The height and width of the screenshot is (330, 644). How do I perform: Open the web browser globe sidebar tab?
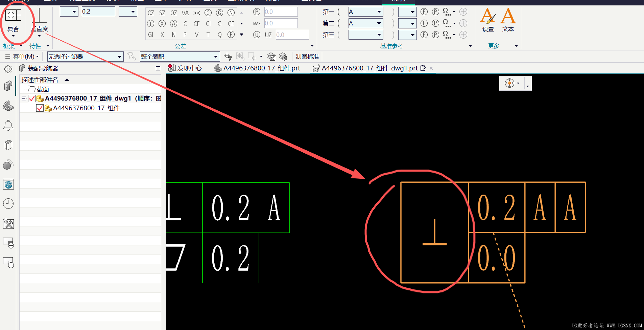(x=8, y=184)
